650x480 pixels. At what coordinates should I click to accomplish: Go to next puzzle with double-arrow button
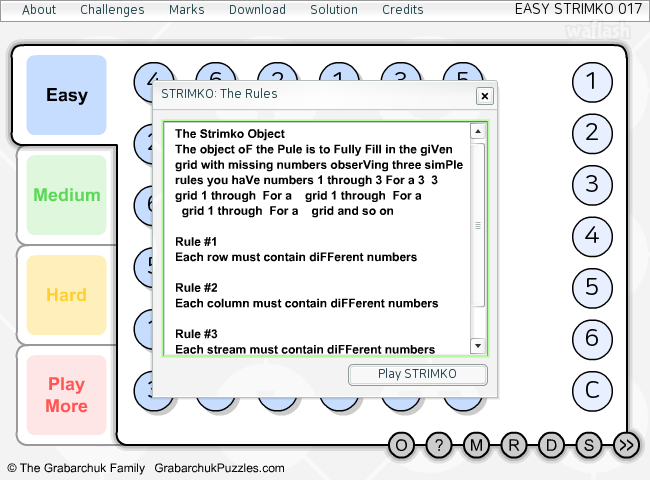tap(626, 445)
